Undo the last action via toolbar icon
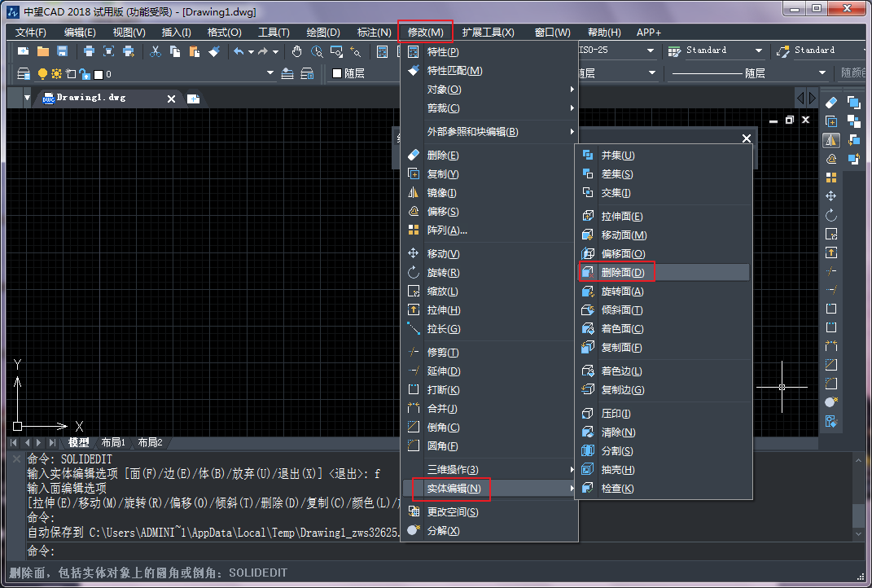The height and width of the screenshot is (588, 872). click(x=238, y=50)
